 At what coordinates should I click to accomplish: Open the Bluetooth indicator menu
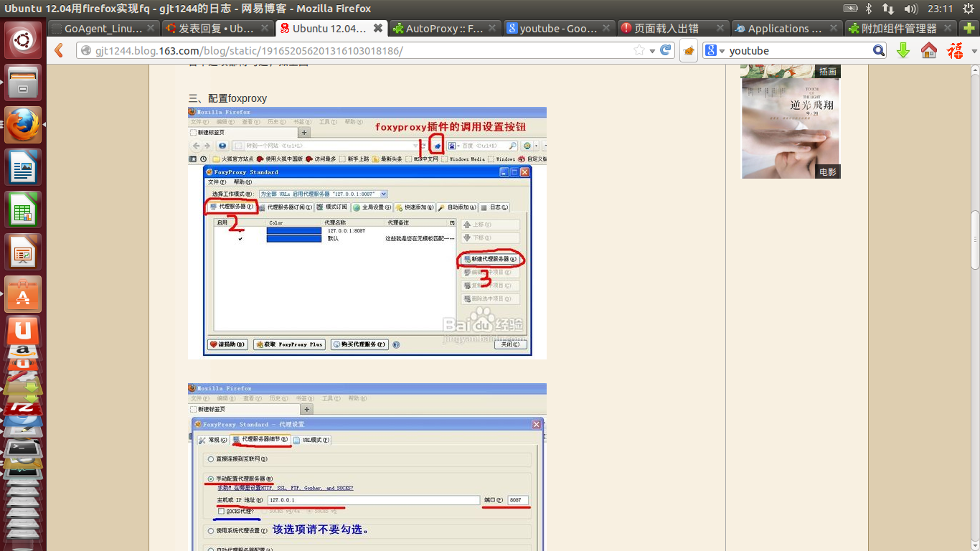(x=868, y=9)
